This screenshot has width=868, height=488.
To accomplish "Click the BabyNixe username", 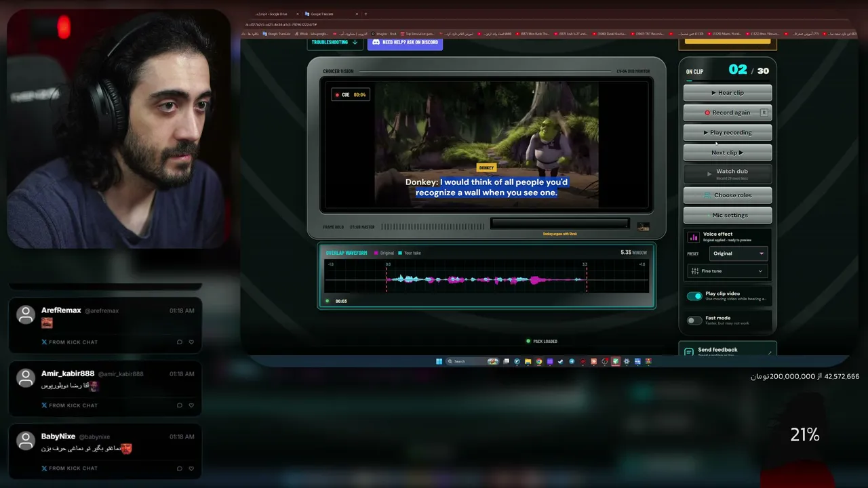I will coord(58,436).
